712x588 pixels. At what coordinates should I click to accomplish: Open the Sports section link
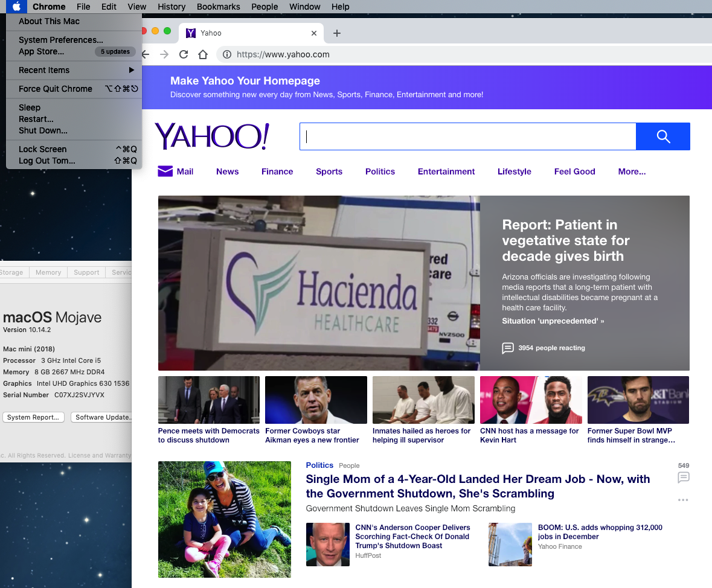click(x=329, y=171)
